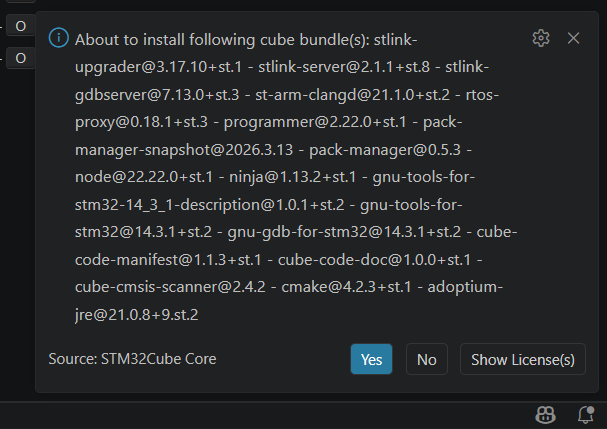Image resolution: width=607 pixels, height=429 pixels.
Task: Click the 'cube-cmsis-scanner@2.4.2' text
Action: (x=170, y=287)
